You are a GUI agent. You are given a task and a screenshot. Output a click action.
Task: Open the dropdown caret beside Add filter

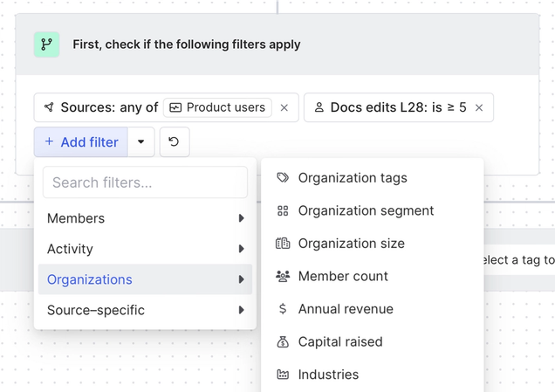141,141
